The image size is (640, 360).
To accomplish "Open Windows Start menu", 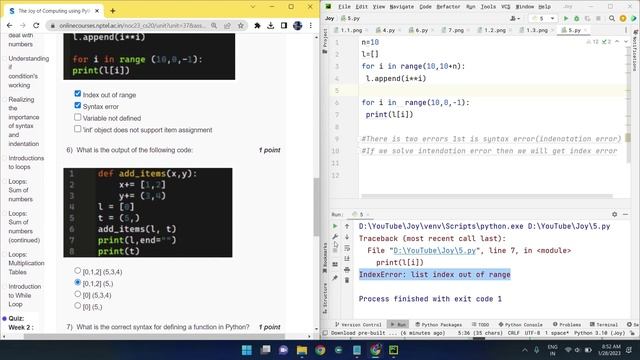I will pos(247,350).
